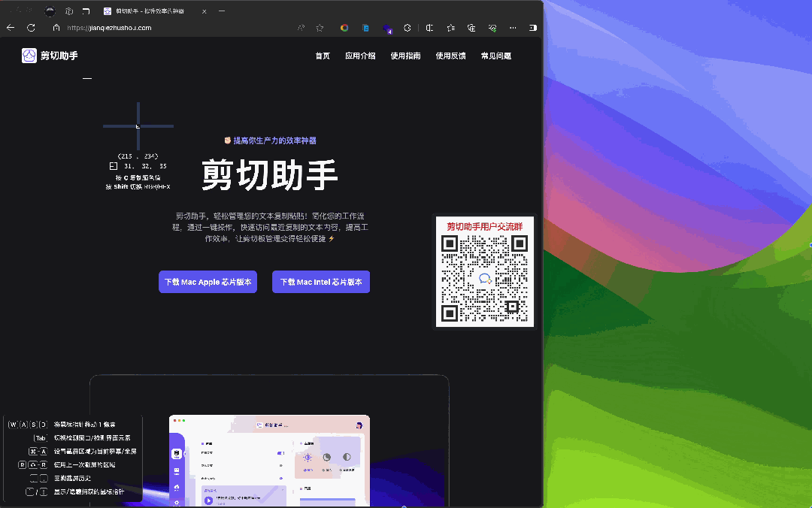
Task: Open the 常见问题 navigation item
Action: (496, 56)
